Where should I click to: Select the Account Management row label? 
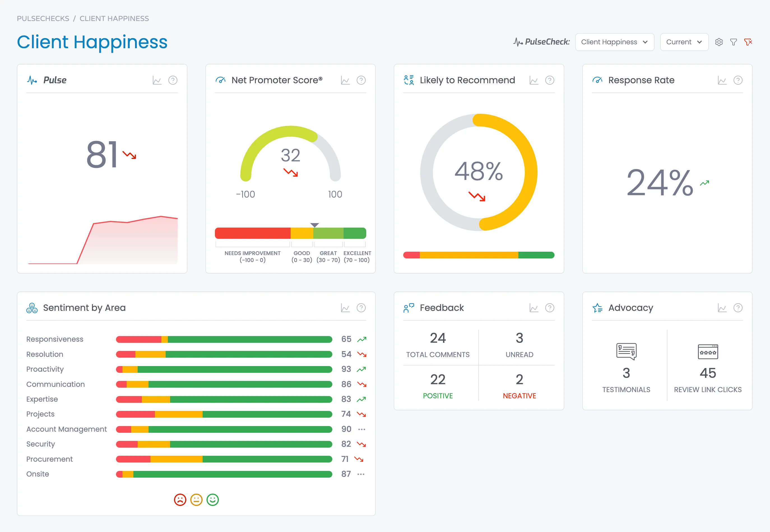[67, 429]
